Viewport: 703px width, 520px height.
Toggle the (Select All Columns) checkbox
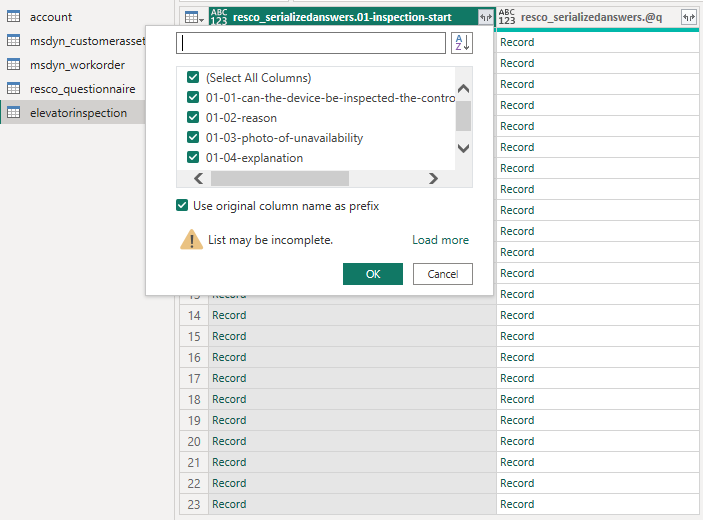(x=193, y=78)
